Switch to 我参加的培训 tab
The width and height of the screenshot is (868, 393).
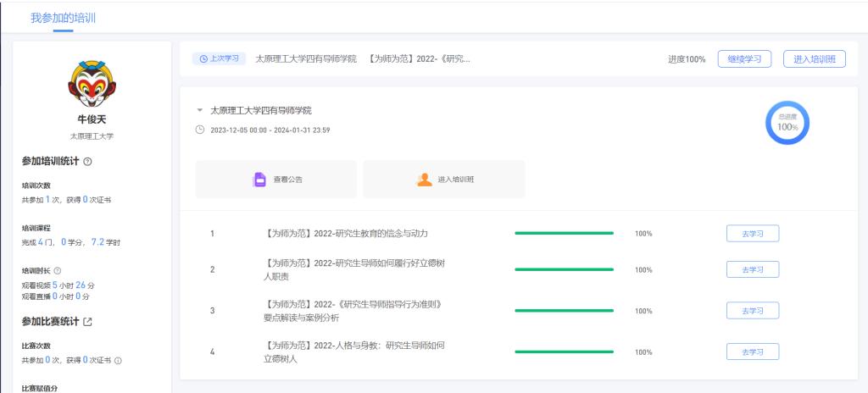pyautogui.click(x=63, y=19)
